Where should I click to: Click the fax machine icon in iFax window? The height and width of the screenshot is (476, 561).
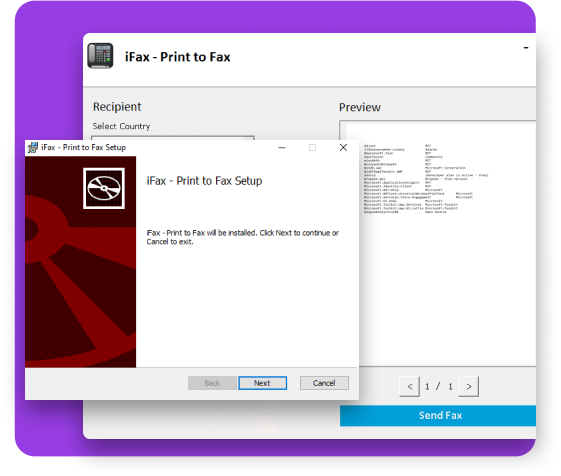(100, 56)
